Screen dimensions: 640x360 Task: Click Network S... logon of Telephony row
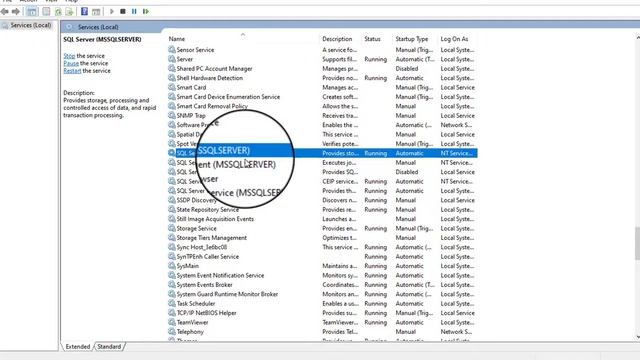pos(456,331)
